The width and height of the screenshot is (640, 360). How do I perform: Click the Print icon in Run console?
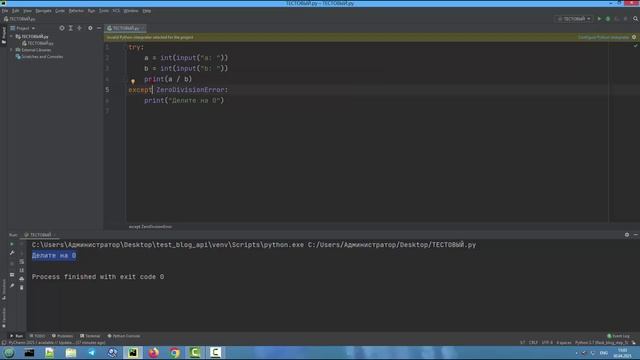[22, 279]
